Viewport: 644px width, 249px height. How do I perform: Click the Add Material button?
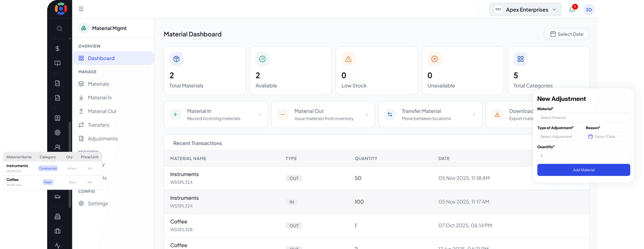pos(583,170)
